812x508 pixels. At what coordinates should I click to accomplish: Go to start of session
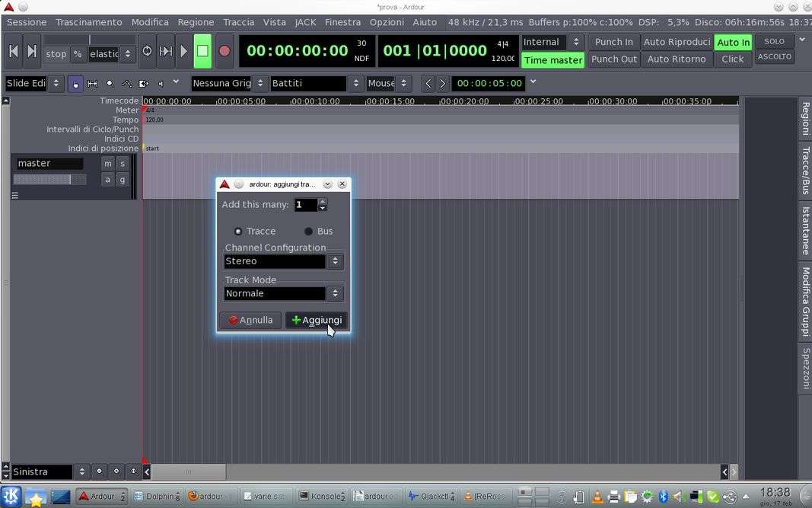13,51
